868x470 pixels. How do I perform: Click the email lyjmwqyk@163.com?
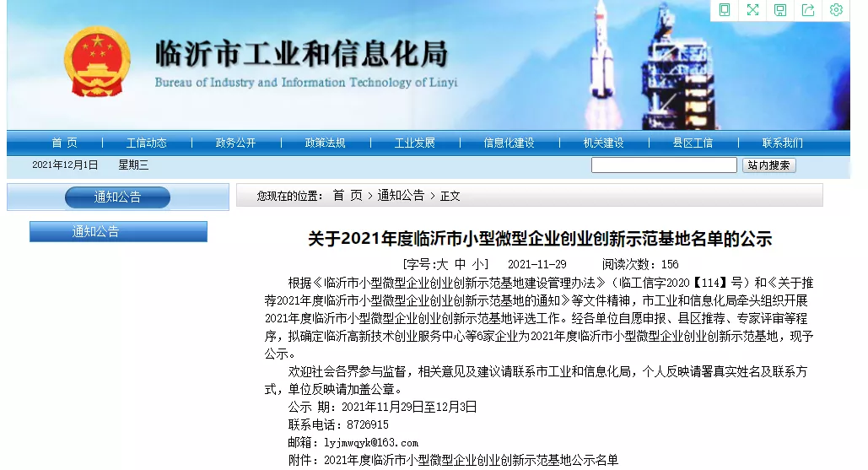pos(371,443)
